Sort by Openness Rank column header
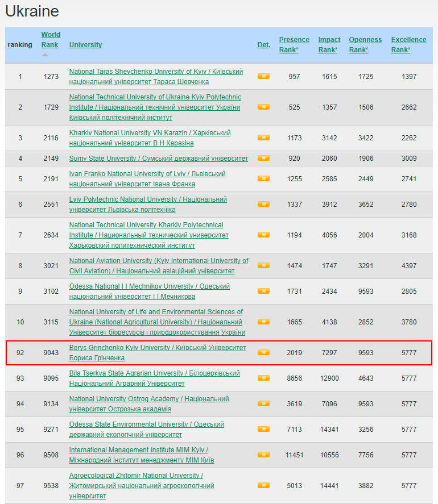 tap(365, 45)
